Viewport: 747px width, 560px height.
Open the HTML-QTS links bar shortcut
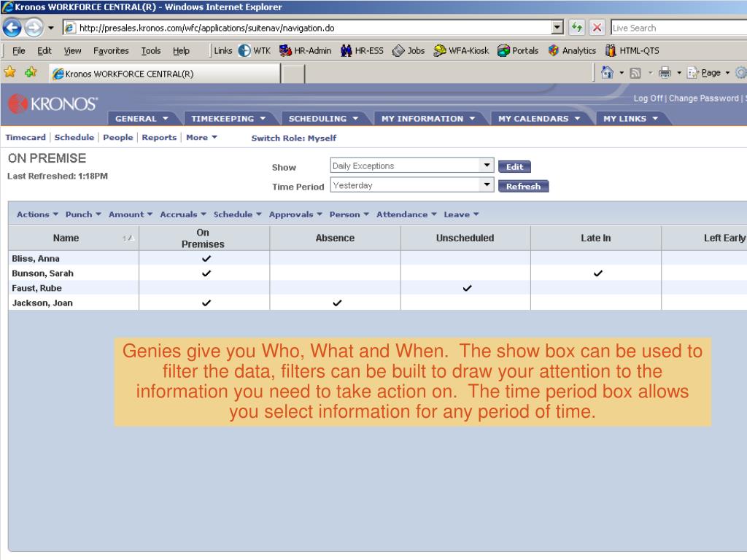pos(632,50)
